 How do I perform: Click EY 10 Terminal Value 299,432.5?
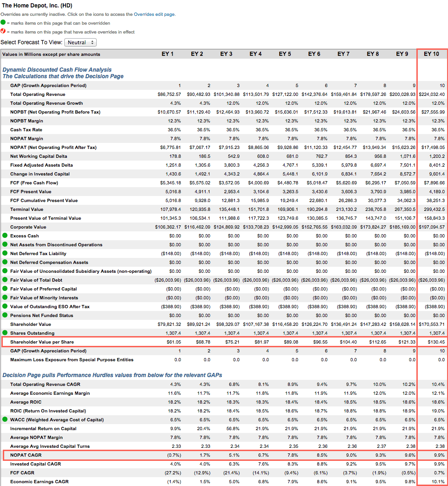(x=435, y=209)
